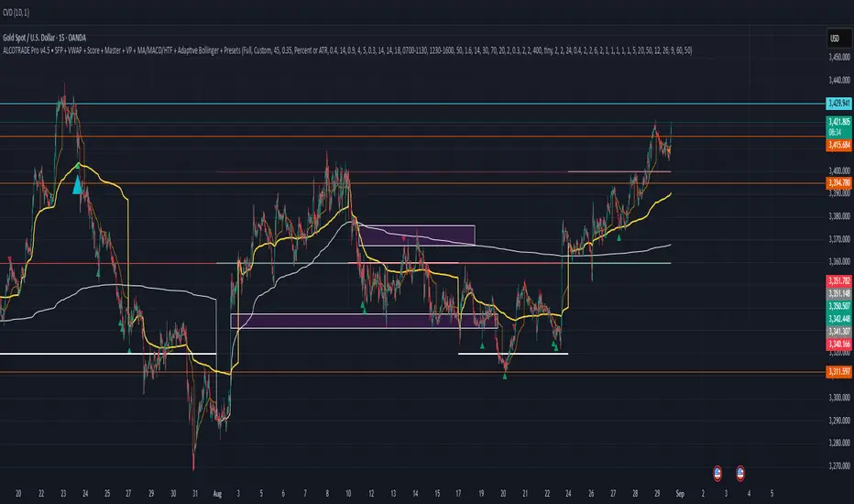Click the 3,450.000 price axis value
The width and height of the screenshot is (854, 504).
838,57
